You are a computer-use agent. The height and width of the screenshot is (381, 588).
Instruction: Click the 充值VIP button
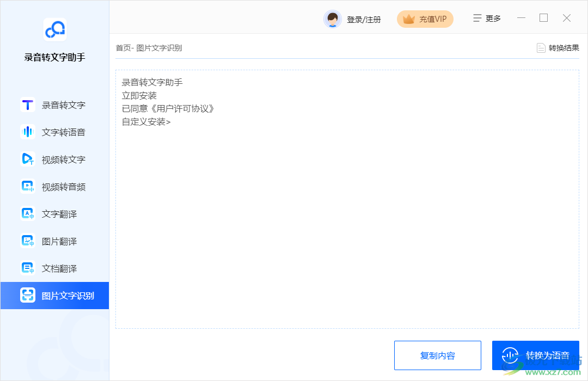(425, 19)
